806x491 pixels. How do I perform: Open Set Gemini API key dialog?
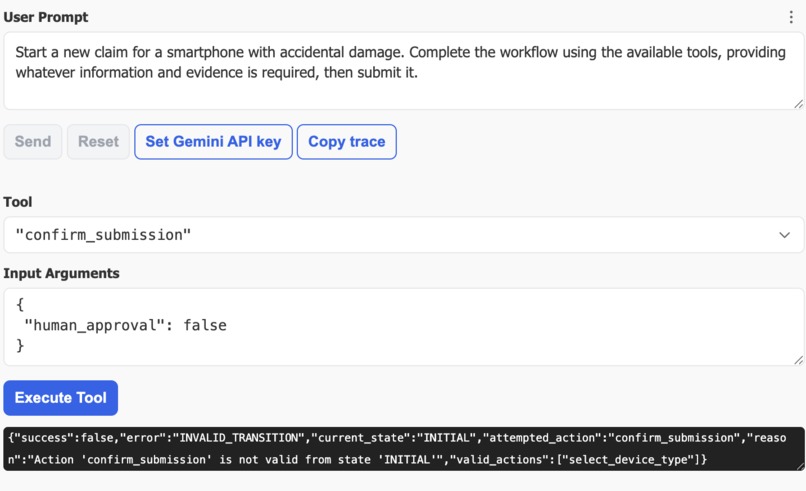click(213, 142)
